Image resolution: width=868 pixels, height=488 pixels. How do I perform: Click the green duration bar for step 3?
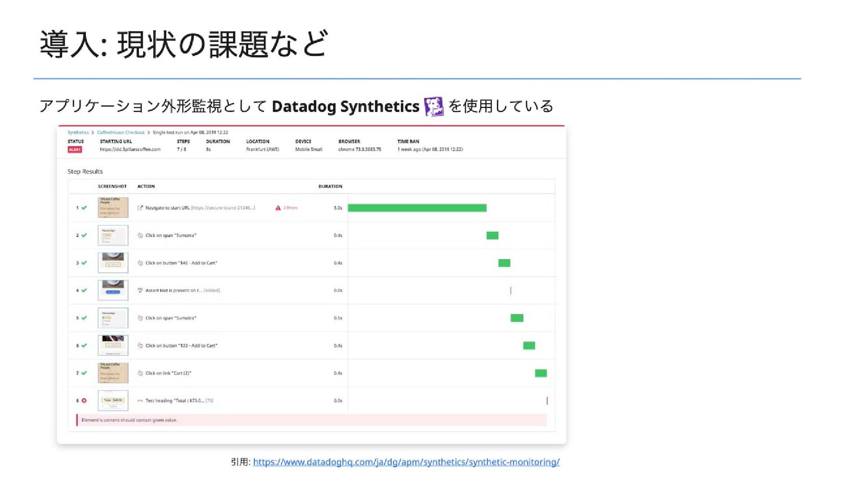click(505, 263)
